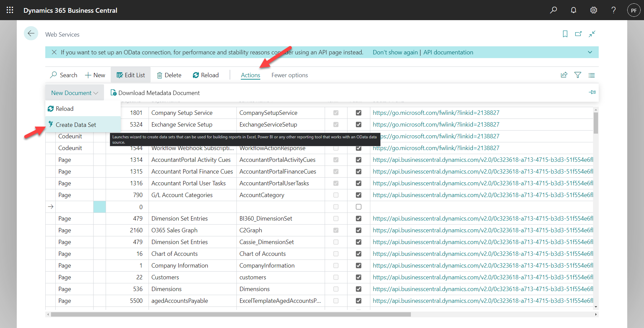This screenshot has width=644, height=328.
Task: Expand the notification banner chevron
Action: click(x=590, y=52)
